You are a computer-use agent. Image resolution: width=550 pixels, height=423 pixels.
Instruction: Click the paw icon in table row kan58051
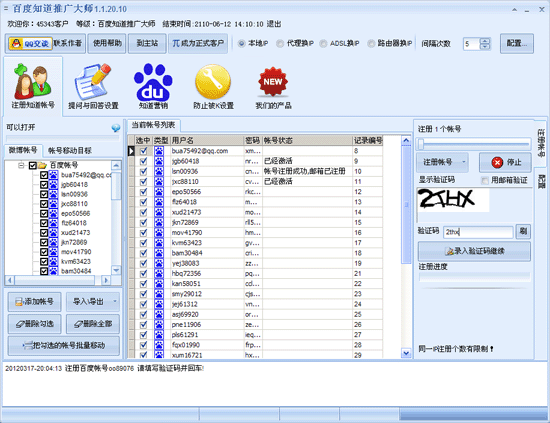pos(159,283)
